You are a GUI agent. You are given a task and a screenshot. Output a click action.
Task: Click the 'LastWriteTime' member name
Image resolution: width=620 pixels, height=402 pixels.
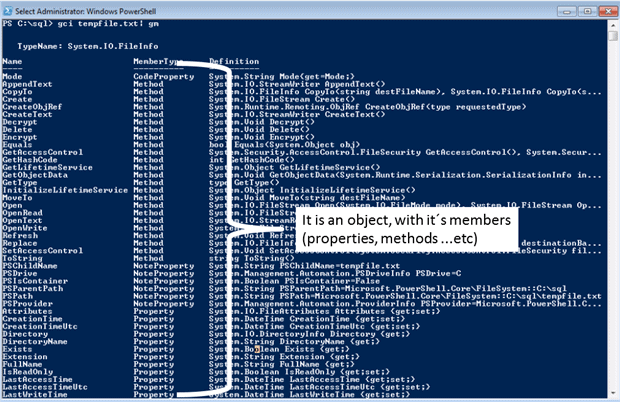(35, 394)
